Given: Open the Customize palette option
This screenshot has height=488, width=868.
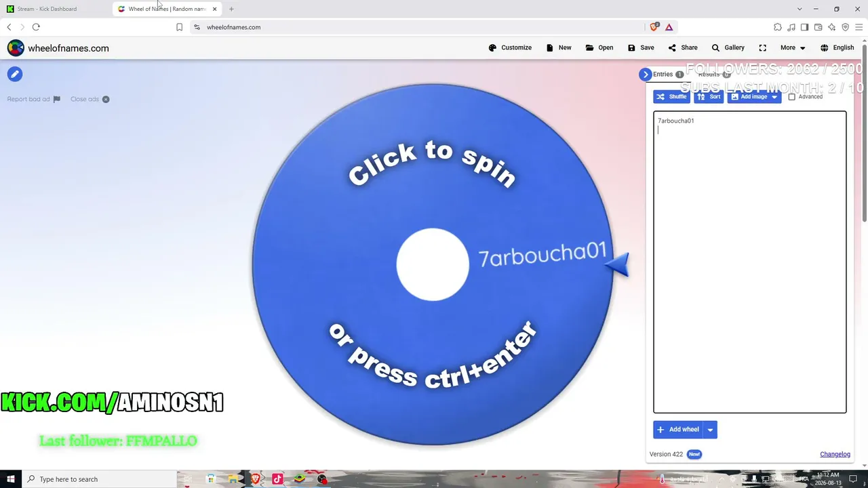Looking at the screenshot, I should pos(510,48).
